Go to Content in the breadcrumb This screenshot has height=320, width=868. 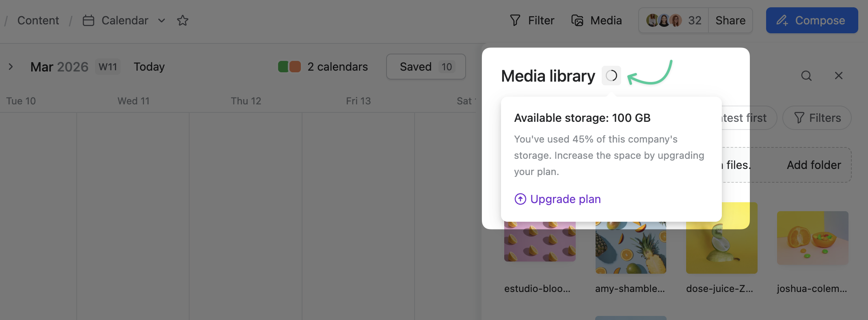click(38, 20)
